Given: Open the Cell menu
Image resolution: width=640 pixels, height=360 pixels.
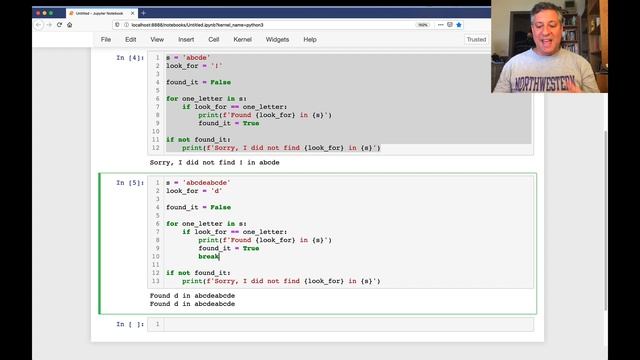Looking at the screenshot, I should [214, 40].
